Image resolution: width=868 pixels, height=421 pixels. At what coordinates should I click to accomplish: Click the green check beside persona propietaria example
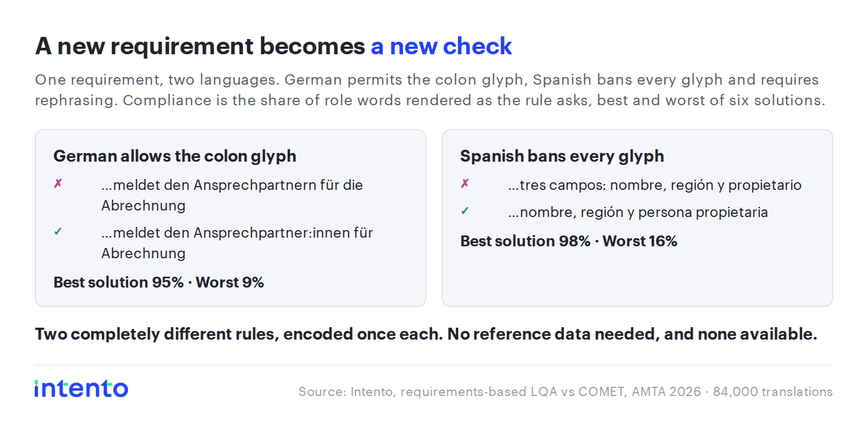tap(465, 211)
